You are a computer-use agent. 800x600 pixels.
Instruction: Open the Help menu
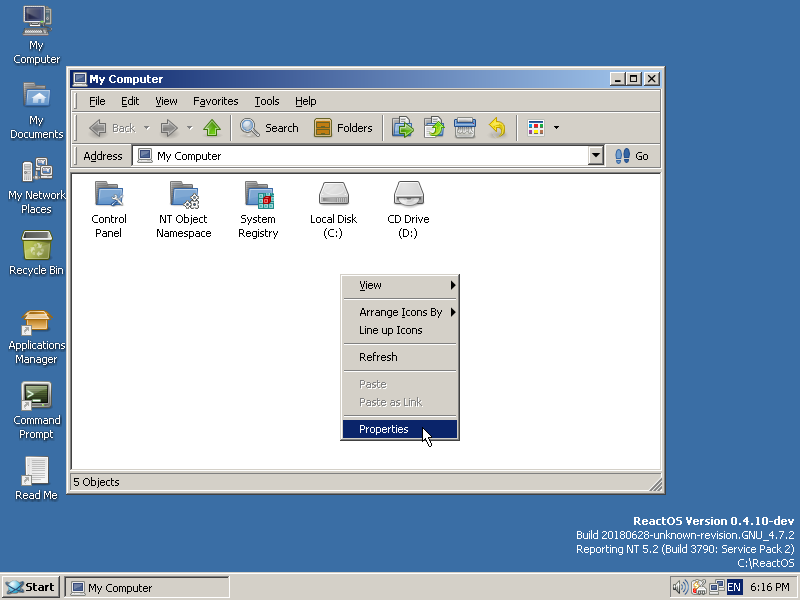pos(306,101)
